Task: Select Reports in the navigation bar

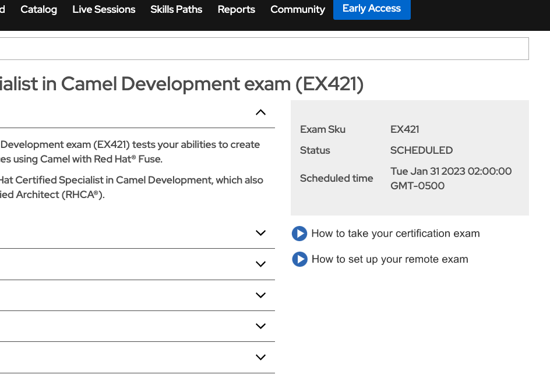Action: [x=236, y=9]
